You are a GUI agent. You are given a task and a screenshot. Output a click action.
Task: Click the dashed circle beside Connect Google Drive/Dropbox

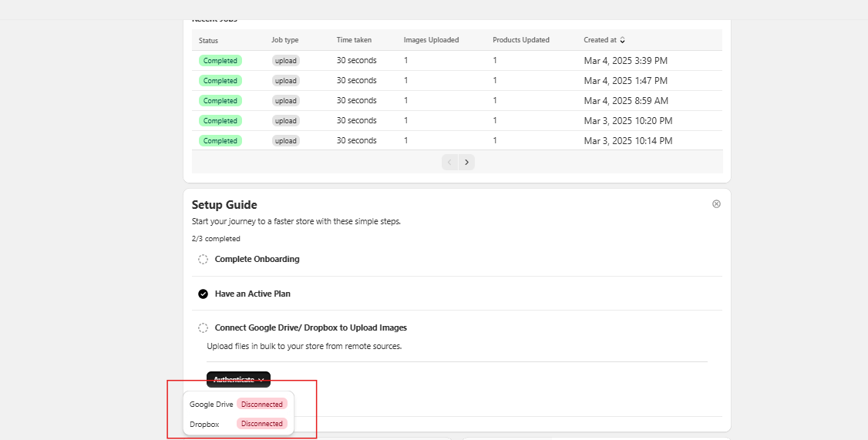click(203, 328)
